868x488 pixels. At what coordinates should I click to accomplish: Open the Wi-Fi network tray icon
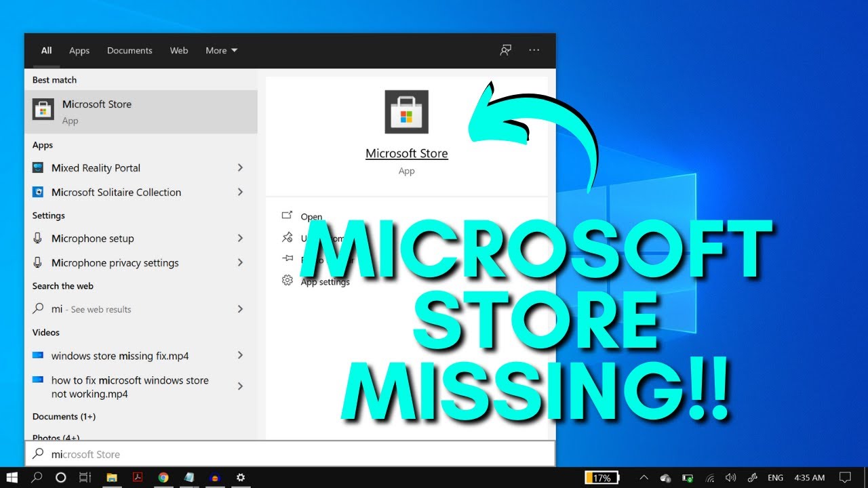point(710,477)
